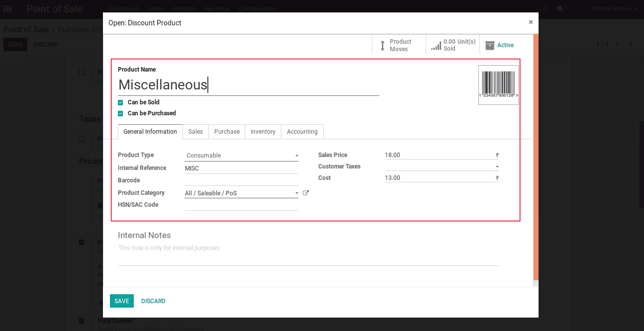Viewport: 644px width, 331px height.
Task: Toggle the background Price Control checkbox
Action: pos(82,321)
